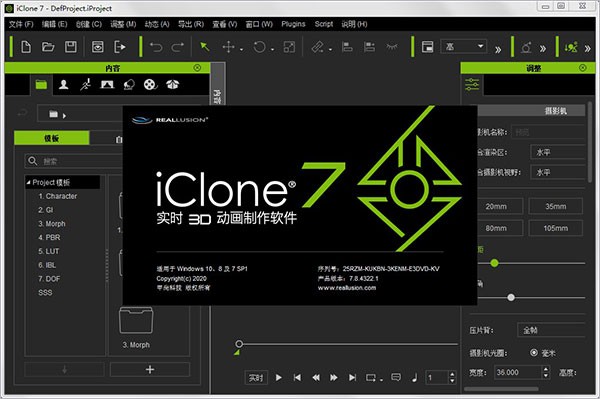Step to previous frame with rewind button
This screenshot has width=600, height=399.
click(x=316, y=378)
